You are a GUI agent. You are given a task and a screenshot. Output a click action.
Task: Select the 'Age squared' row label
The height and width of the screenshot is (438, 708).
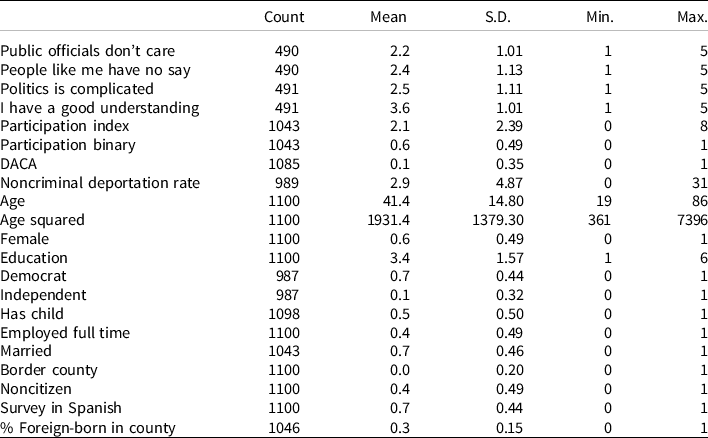coord(42,219)
